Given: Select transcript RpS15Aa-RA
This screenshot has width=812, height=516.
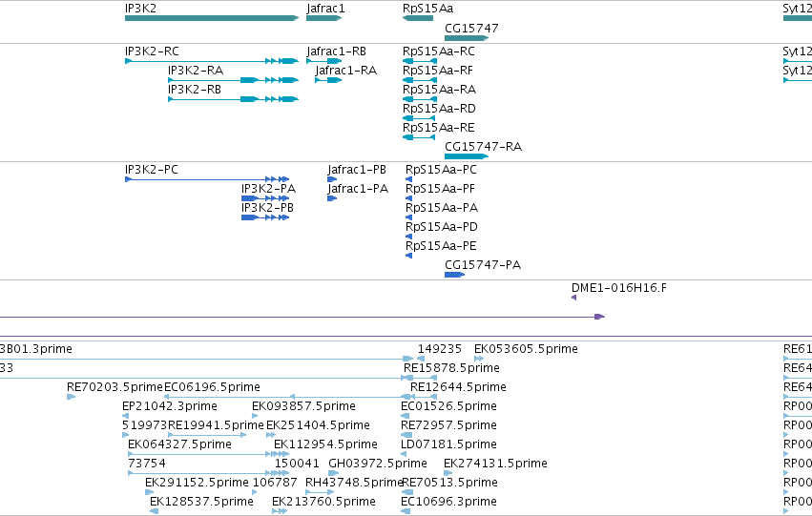Looking at the screenshot, I should point(420,99).
